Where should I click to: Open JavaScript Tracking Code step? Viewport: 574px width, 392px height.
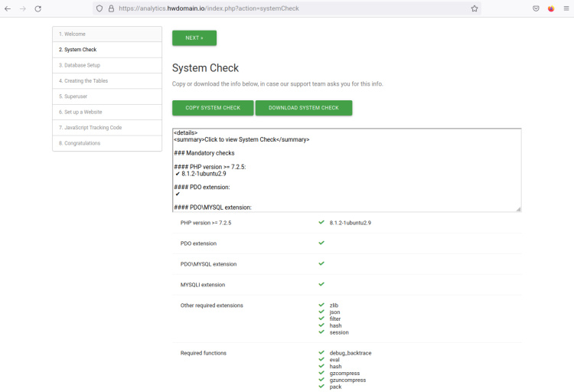[x=106, y=127]
